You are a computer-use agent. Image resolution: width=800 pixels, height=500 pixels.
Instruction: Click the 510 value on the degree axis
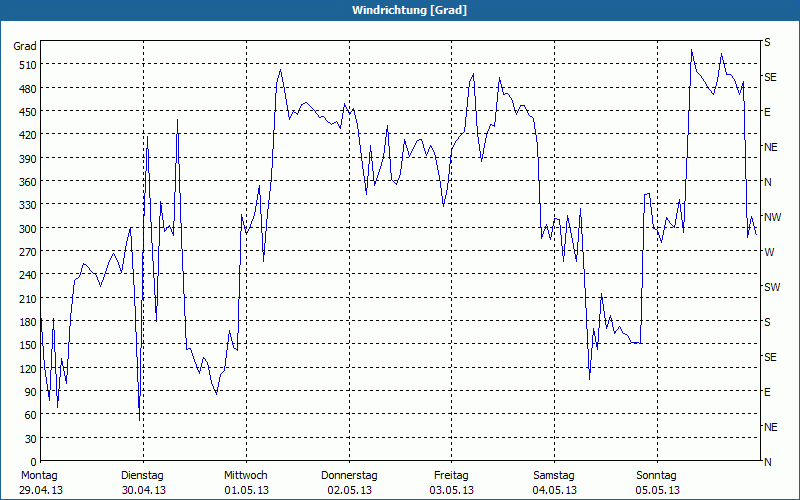pyautogui.click(x=29, y=65)
